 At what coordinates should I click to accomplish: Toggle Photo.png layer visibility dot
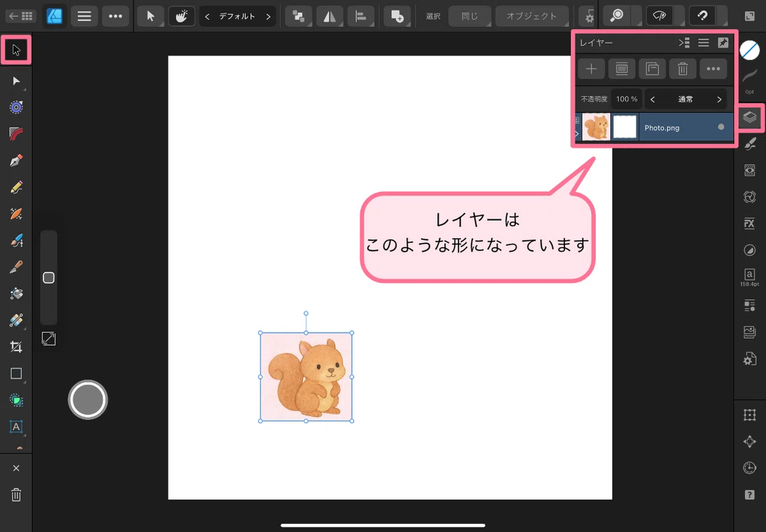point(721,127)
